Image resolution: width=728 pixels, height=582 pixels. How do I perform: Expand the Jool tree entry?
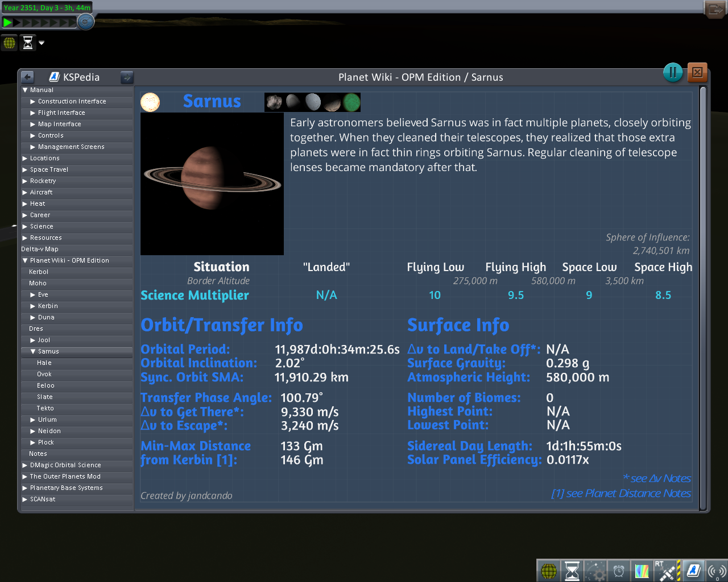point(33,340)
